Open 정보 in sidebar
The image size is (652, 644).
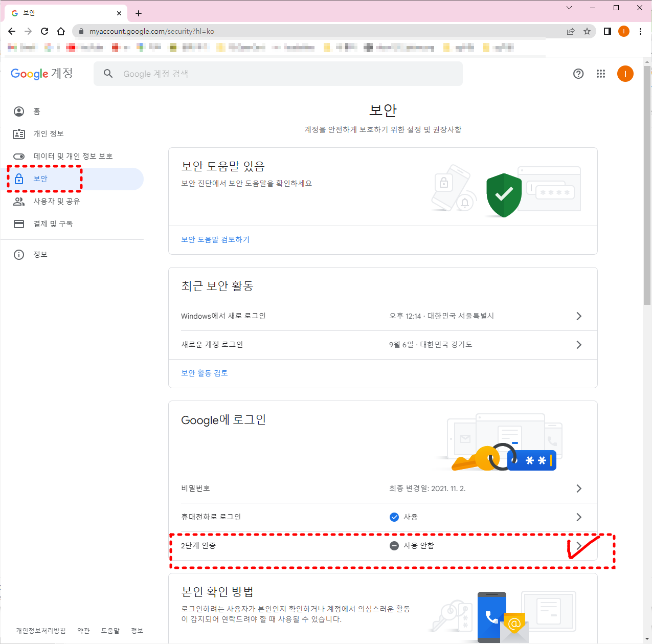(72, 255)
